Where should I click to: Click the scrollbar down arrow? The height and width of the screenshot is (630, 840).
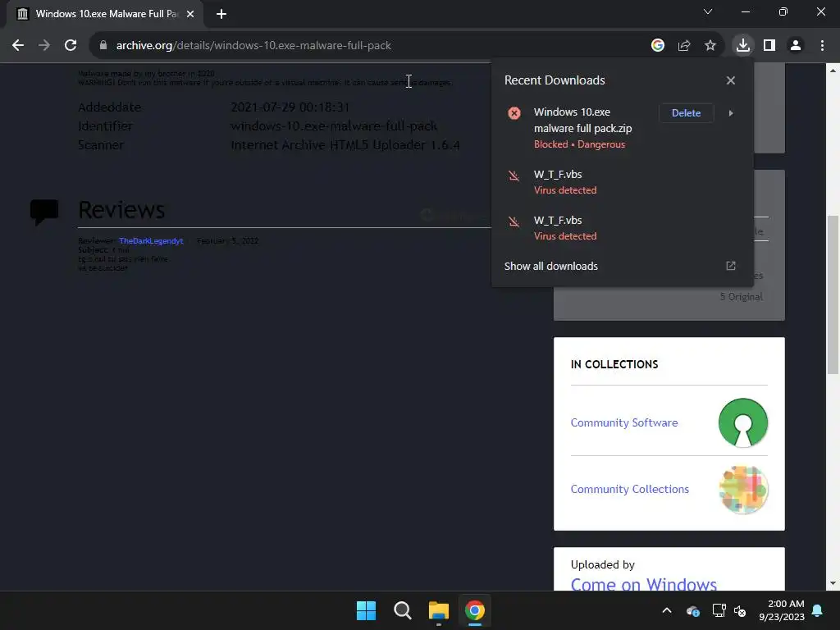833,583
